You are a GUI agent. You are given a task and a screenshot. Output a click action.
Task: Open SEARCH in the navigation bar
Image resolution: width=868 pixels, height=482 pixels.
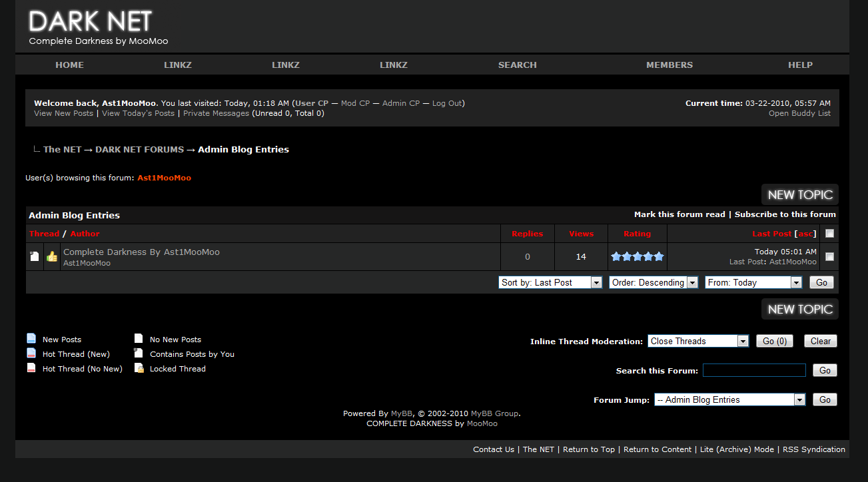pos(517,65)
